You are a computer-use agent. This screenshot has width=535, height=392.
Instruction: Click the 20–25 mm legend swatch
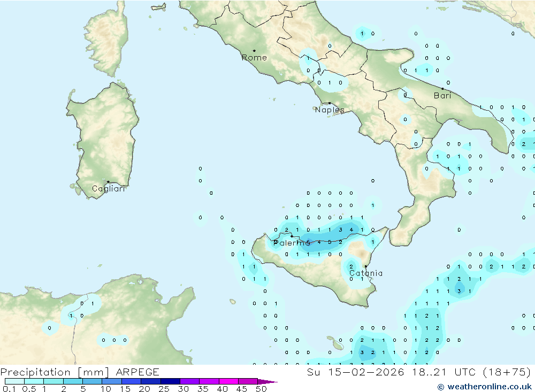coord(151,381)
